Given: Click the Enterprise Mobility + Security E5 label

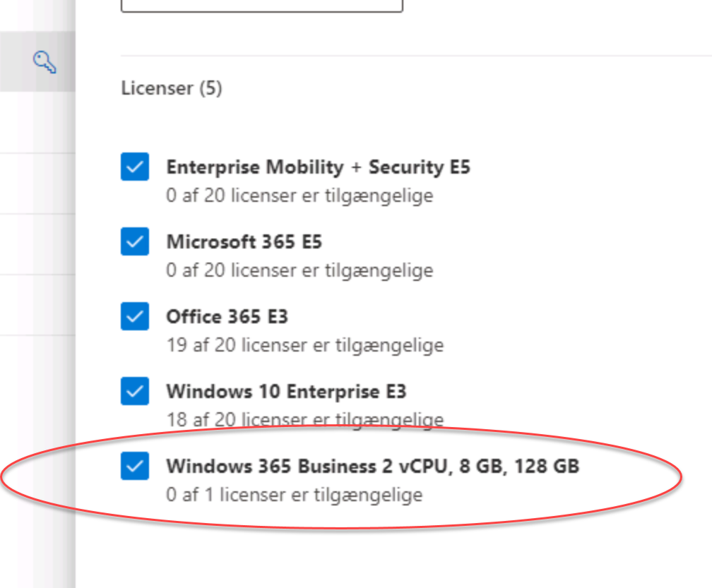Looking at the screenshot, I should click(x=319, y=167).
